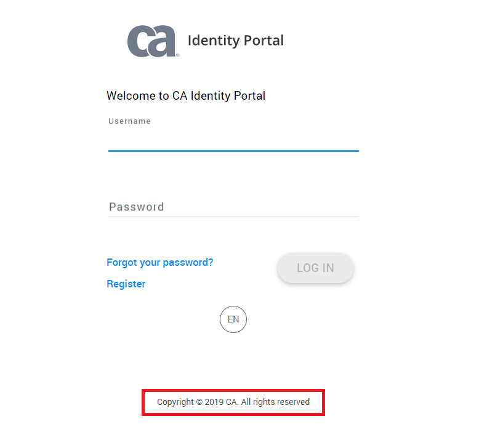
Task: Click the grey underline beneath Password
Action: point(233,217)
